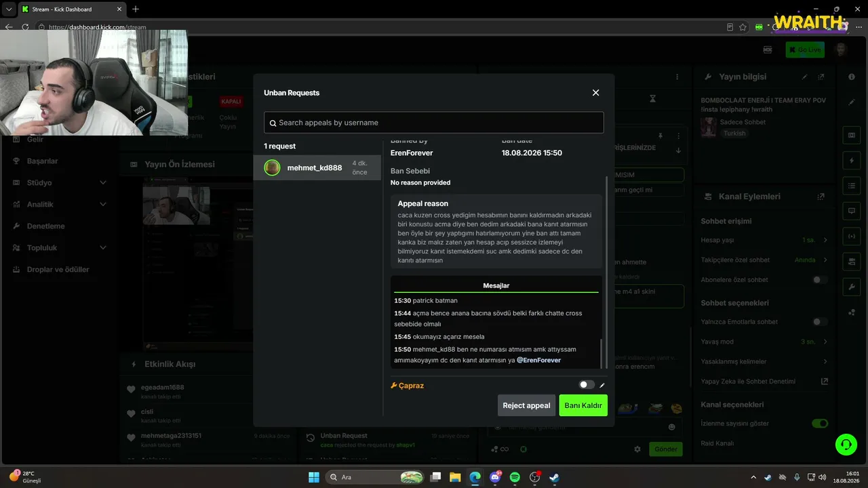Click the @ErenForever mention
The image size is (868, 488).
pyautogui.click(x=539, y=360)
